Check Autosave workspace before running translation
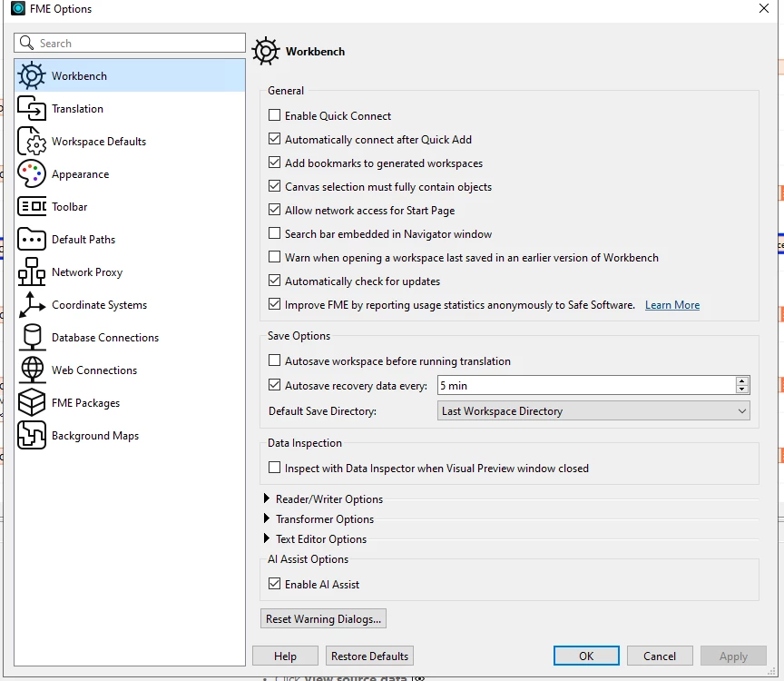The image size is (784, 681). [x=275, y=360]
